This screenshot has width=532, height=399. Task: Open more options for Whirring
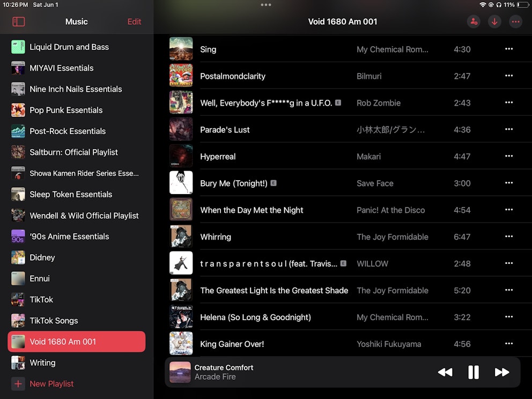[508, 237]
